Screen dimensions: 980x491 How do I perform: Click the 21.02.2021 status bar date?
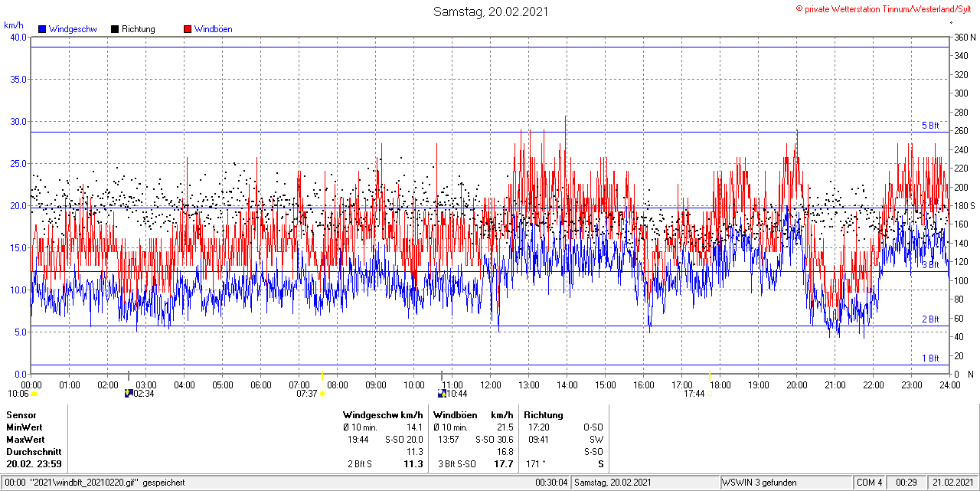952,483
